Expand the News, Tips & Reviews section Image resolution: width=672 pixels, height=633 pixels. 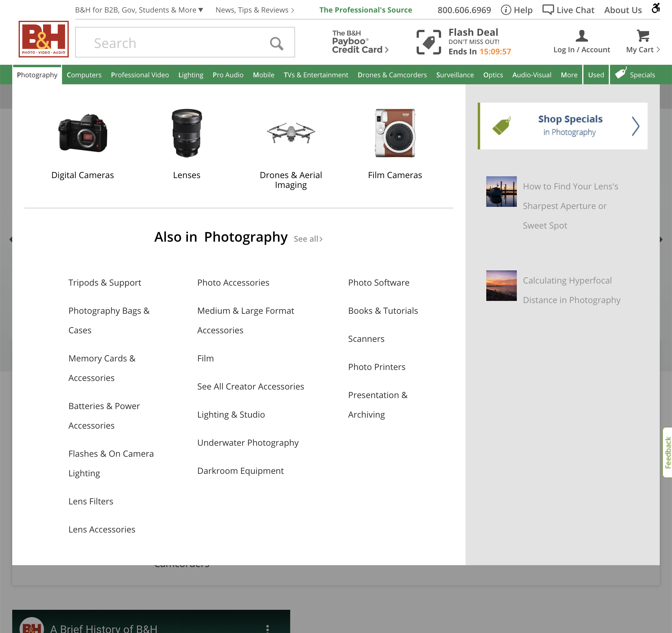tap(254, 10)
